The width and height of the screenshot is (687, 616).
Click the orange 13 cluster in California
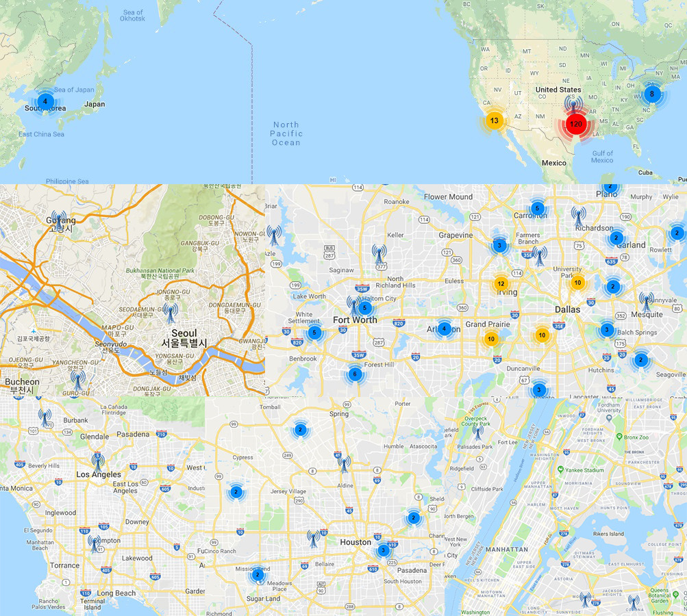(x=495, y=120)
